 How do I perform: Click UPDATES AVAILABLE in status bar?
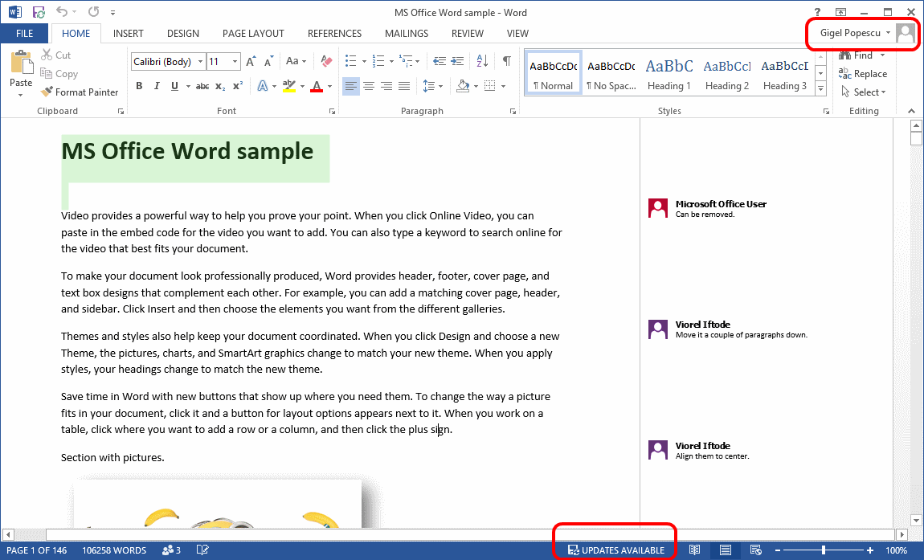[x=615, y=550]
